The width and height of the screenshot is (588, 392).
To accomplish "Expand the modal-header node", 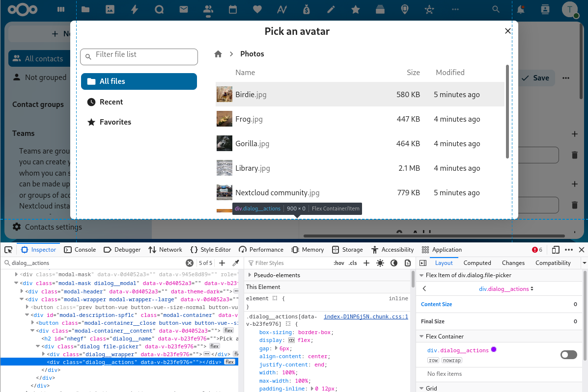I will (22, 291).
